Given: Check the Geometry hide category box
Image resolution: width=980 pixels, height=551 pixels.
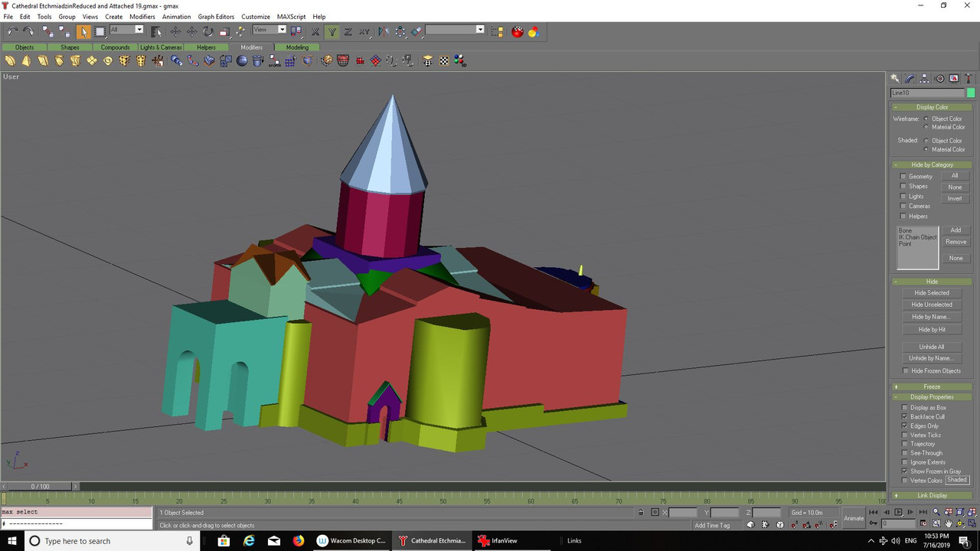Looking at the screenshot, I should tap(903, 177).
